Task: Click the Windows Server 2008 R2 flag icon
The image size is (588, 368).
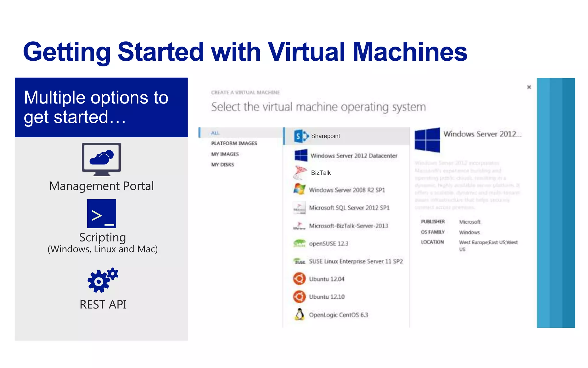Action: [x=299, y=189]
